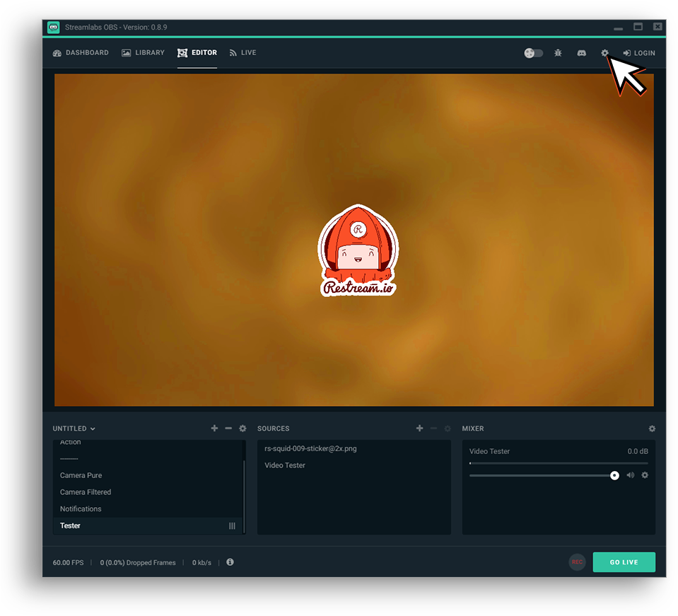Toggle night mode theme switch

point(534,53)
